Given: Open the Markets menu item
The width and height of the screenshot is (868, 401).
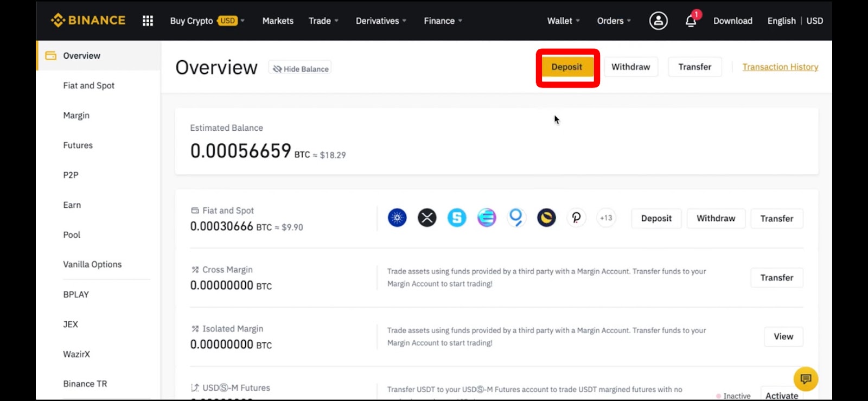Looking at the screenshot, I should (278, 21).
